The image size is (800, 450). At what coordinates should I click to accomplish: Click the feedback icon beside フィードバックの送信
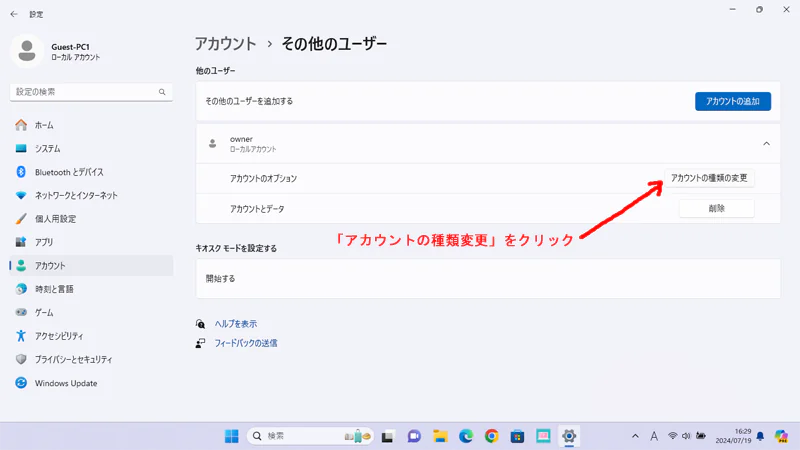(x=201, y=343)
